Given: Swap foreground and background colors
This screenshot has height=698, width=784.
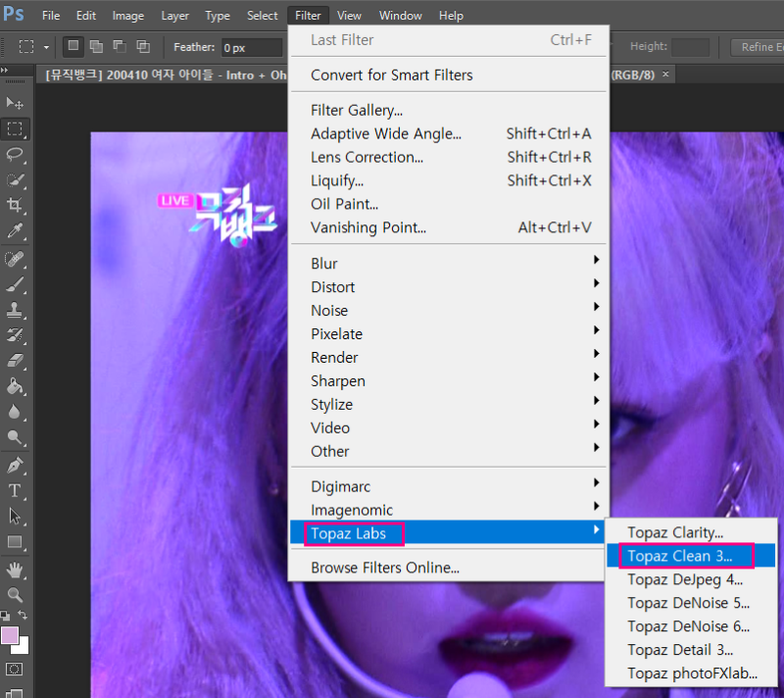Looking at the screenshot, I should (23, 615).
